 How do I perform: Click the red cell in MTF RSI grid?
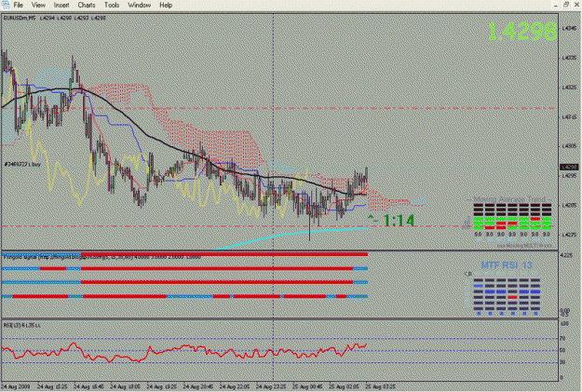(512, 298)
